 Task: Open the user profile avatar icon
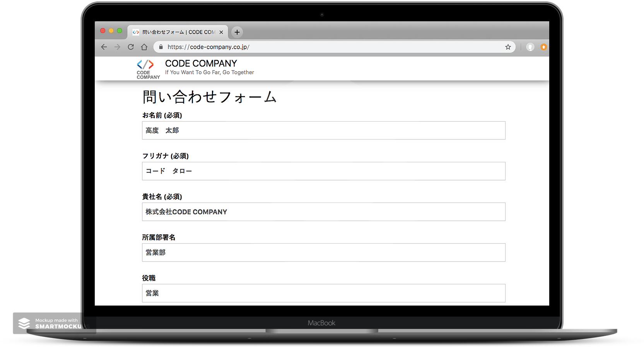(530, 47)
